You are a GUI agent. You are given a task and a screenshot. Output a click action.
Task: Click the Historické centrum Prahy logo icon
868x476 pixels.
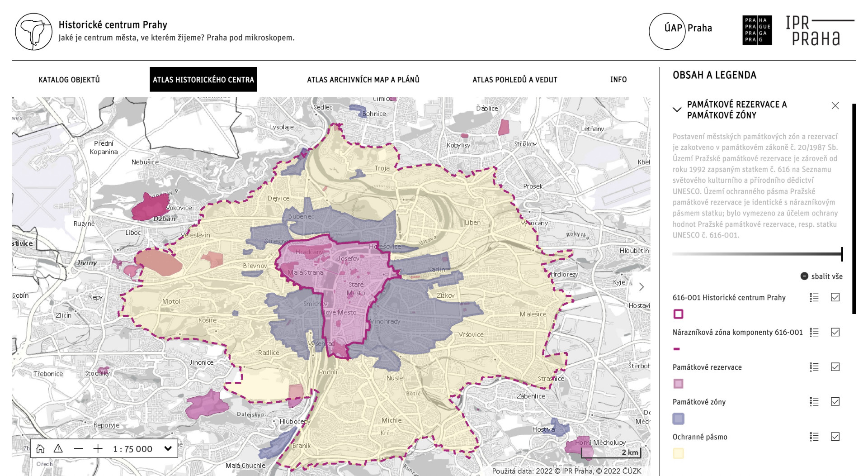point(34,31)
